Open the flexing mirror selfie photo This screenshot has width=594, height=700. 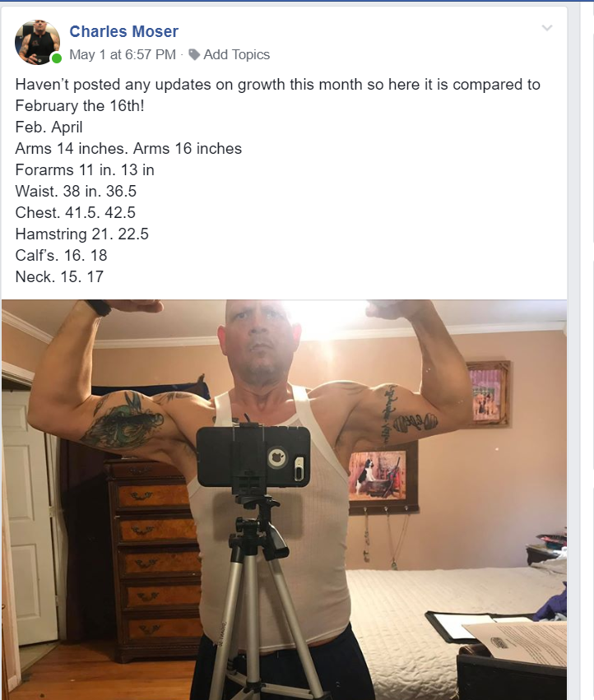[284, 499]
